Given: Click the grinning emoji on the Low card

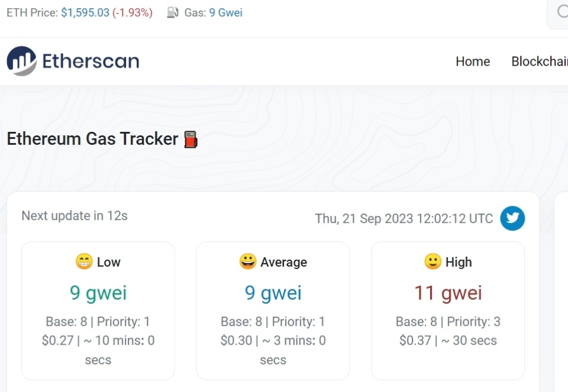Looking at the screenshot, I should click(84, 261).
